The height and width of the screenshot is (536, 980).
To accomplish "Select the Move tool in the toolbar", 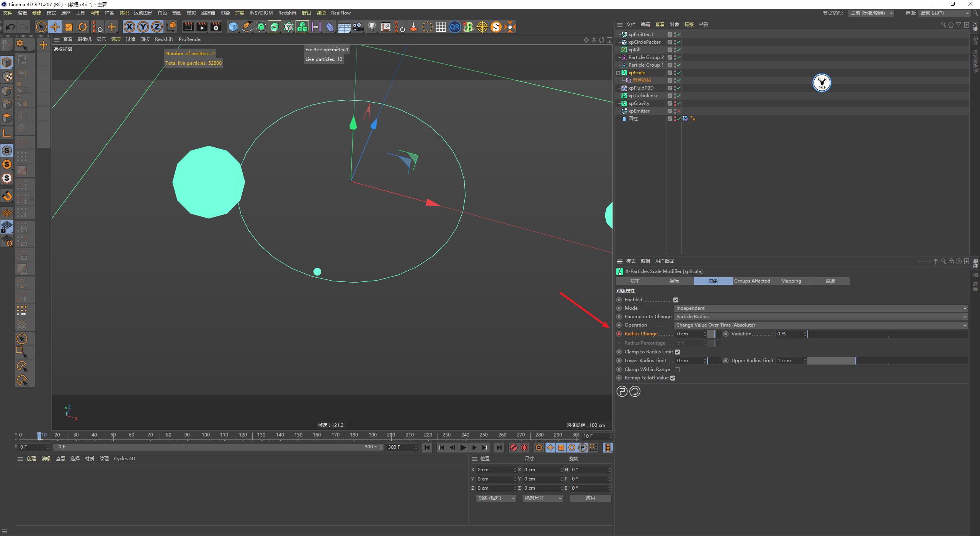I will coord(55,27).
